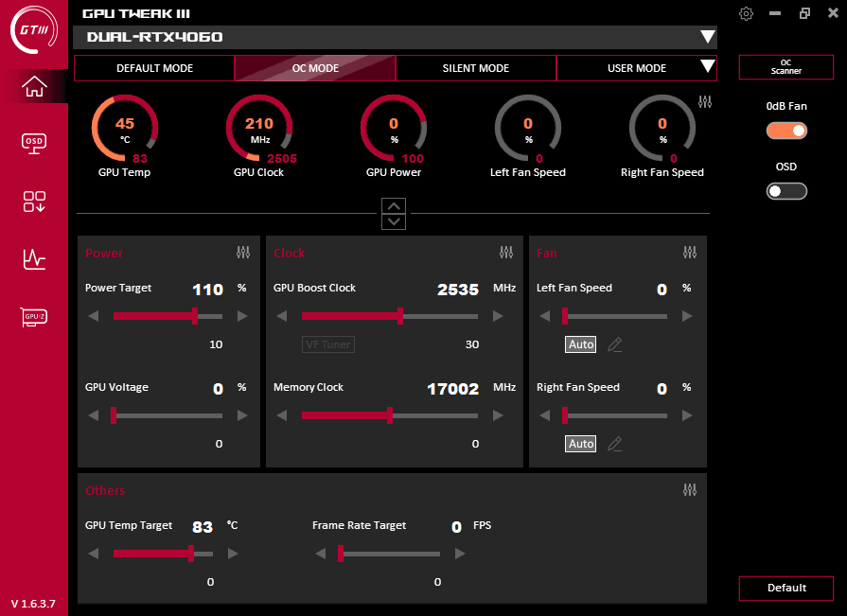Edit Right Fan Speed curve pencil icon
The height and width of the screenshot is (616, 847).
pos(615,444)
